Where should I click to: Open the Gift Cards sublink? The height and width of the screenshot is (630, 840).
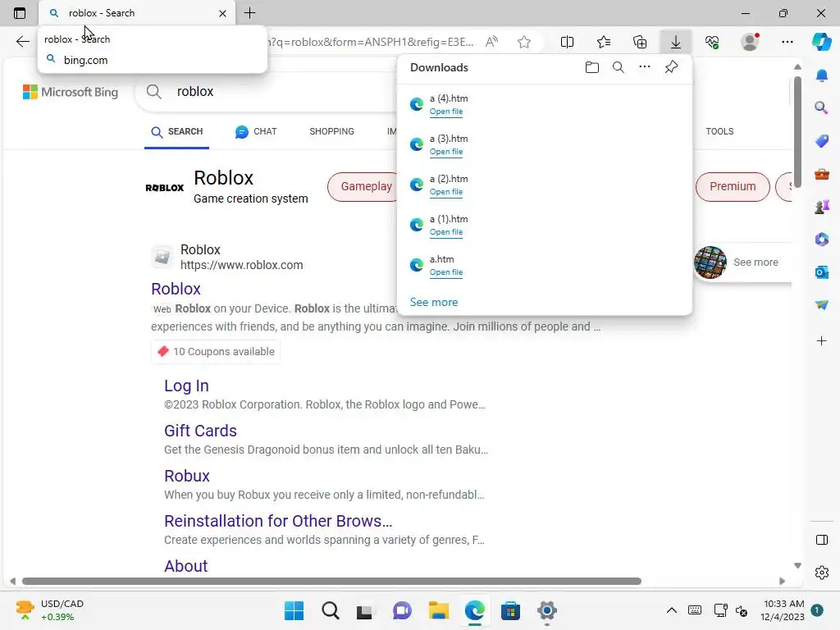tap(200, 431)
